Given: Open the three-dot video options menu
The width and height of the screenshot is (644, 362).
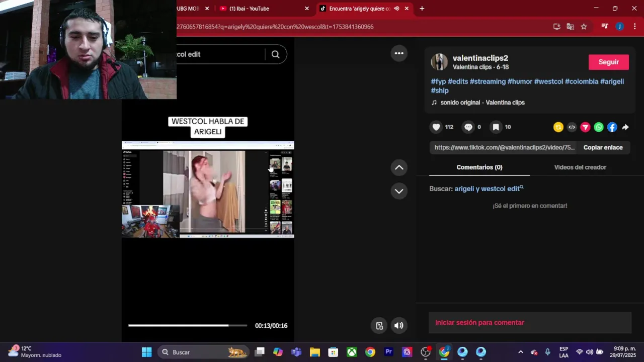Looking at the screenshot, I should tap(399, 53).
